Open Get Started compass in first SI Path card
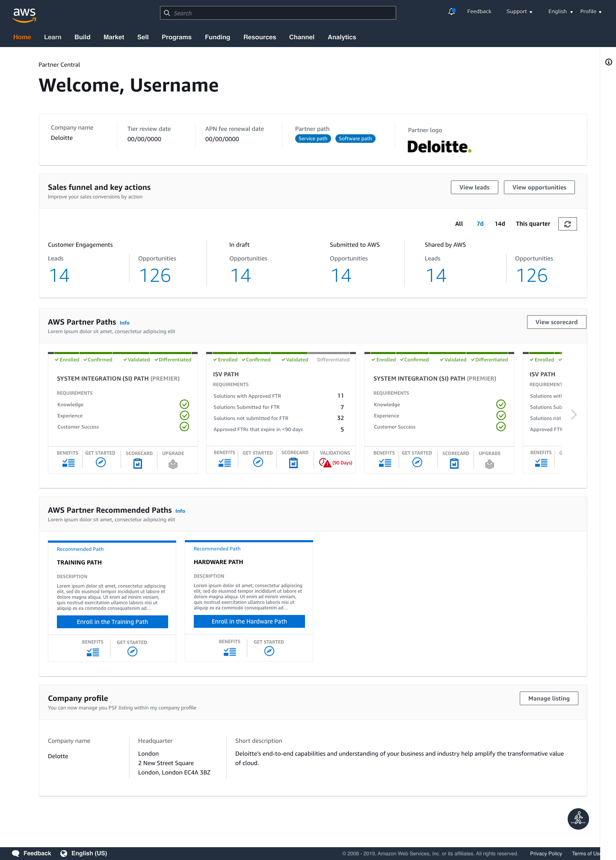This screenshot has height=860, width=616. click(101, 462)
